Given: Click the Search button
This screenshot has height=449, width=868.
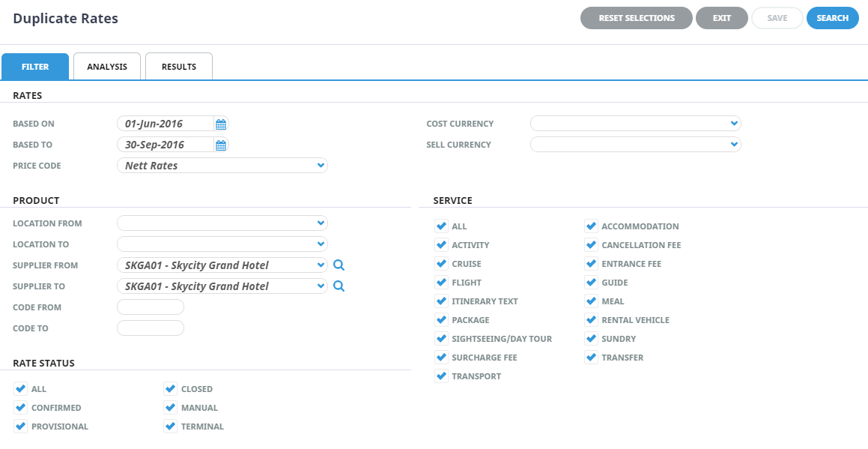Looking at the screenshot, I should point(833,18).
